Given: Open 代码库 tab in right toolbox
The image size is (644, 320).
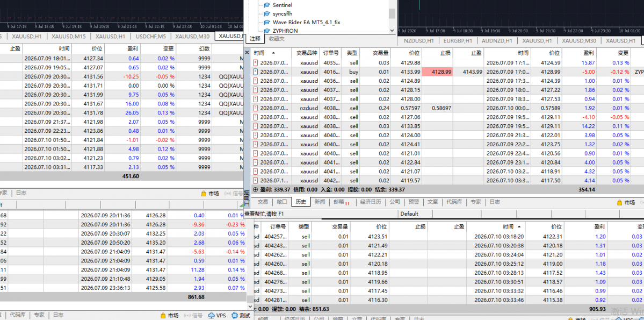Looking at the screenshot, I should coord(454,202).
